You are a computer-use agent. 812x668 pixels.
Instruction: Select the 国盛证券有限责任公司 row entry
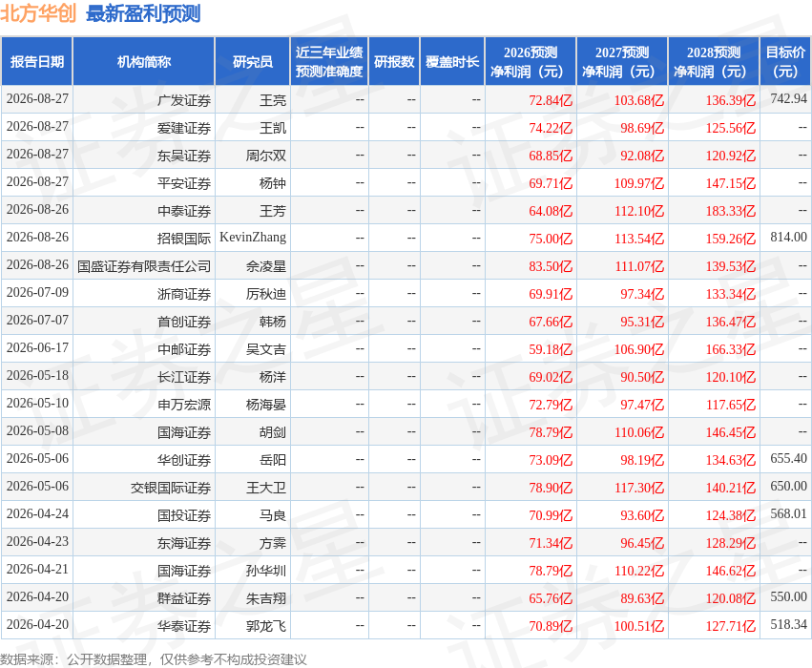tap(144, 266)
